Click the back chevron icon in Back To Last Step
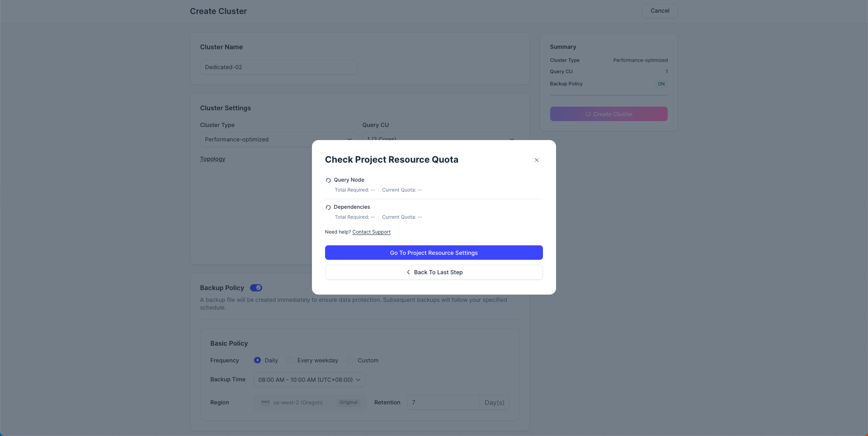Viewport: 868px width, 436px height. [408, 272]
